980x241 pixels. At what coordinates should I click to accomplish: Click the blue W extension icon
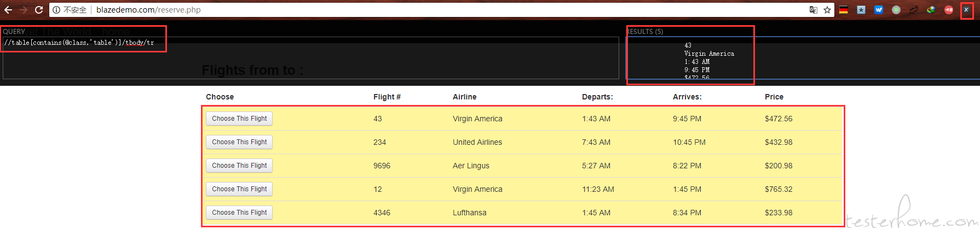tap(879, 10)
